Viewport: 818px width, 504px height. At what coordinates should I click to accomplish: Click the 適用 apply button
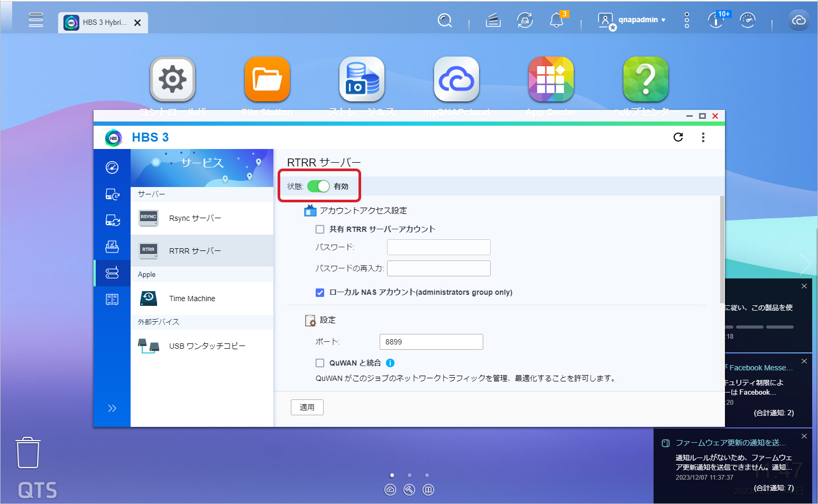coord(307,407)
